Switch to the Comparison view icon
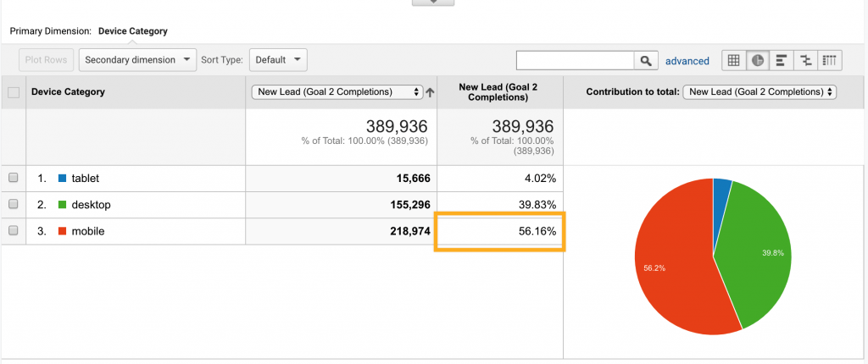 [806, 60]
